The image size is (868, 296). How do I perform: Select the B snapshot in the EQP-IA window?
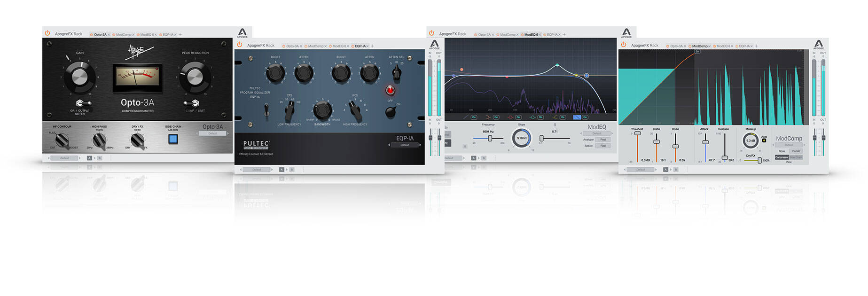point(292,169)
